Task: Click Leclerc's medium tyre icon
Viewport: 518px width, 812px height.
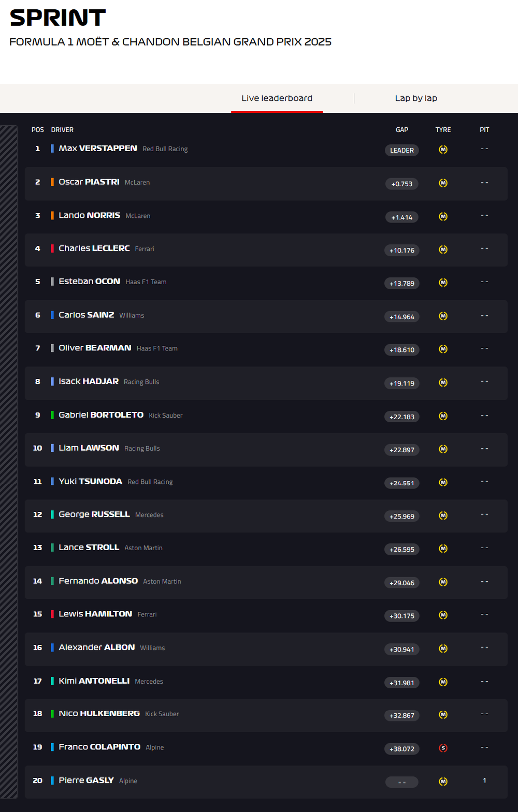Action: pos(443,249)
